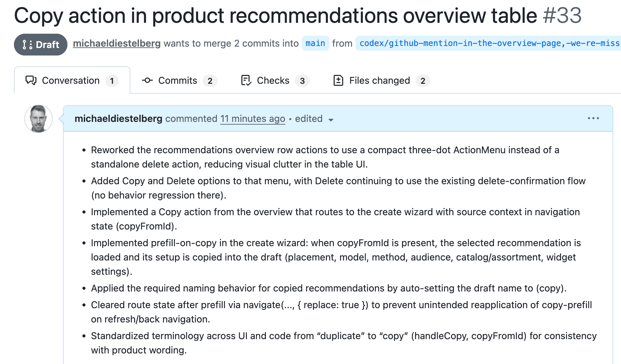This screenshot has width=621, height=364.
Task: Switch to the Commits tab
Action: click(x=178, y=80)
